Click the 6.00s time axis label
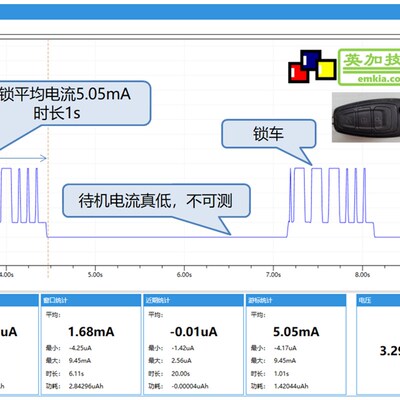This screenshot has height=400, width=400. (184, 275)
